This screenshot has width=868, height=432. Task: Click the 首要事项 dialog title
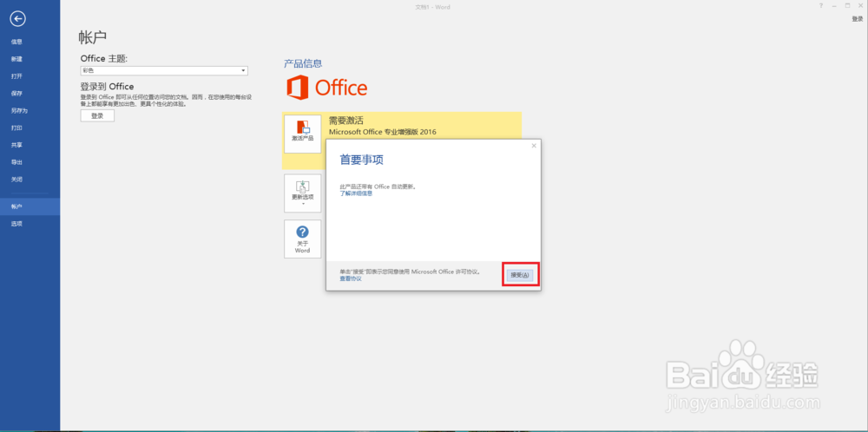[x=361, y=160]
